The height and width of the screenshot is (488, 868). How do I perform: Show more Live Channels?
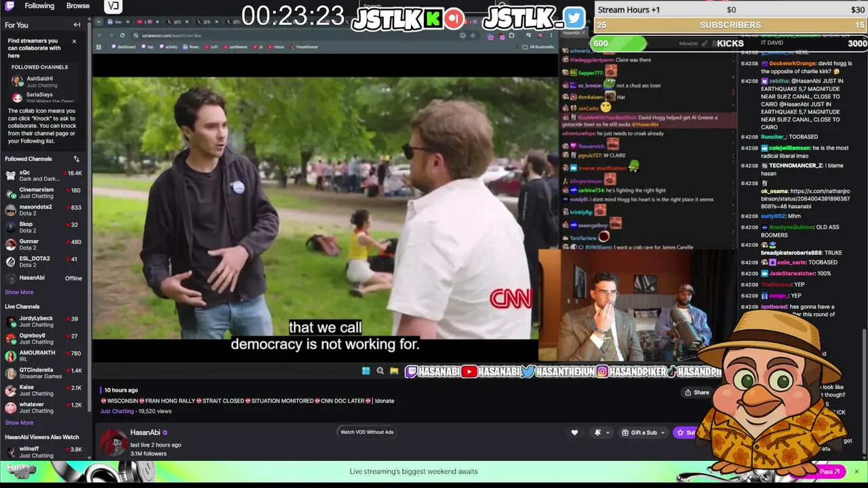(19, 422)
